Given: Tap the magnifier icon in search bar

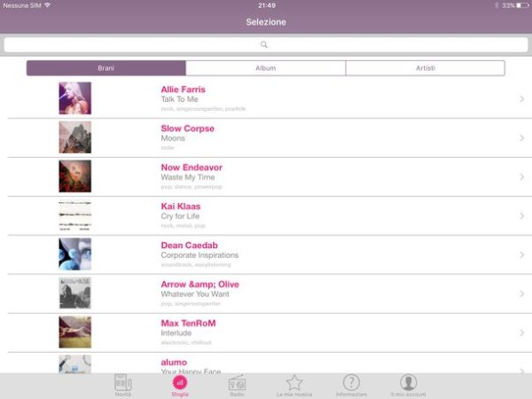Looking at the screenshot, I should click(x=264, y=44).
